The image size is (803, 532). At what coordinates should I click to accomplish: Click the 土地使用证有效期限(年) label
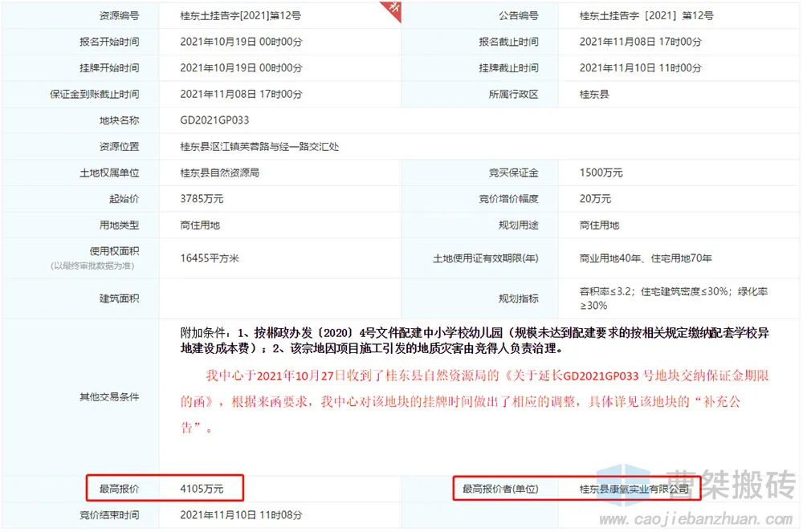point(486,258)
